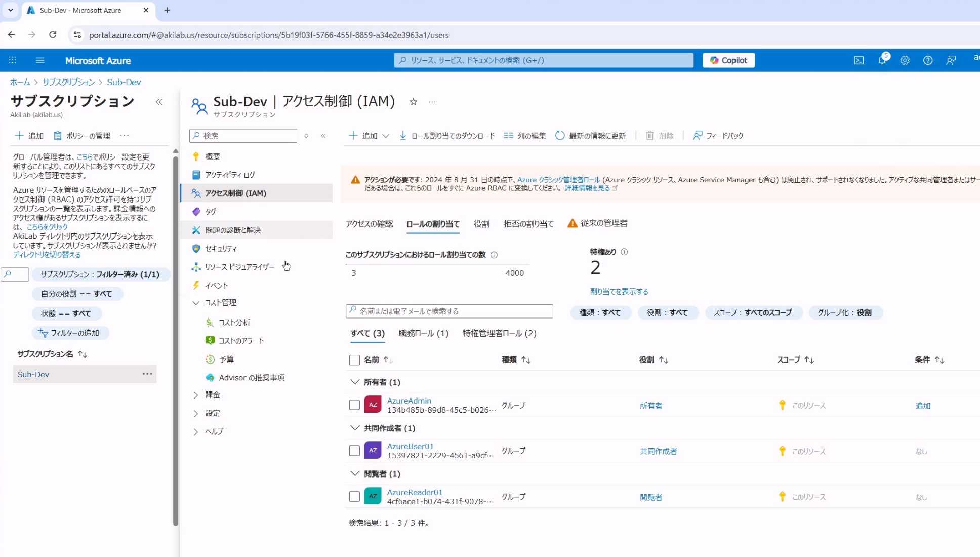Image resolution: width=980 pixels, height=557 pixels.
Task: Open the Cloud Shell icon in header
Action: point(859,60)
